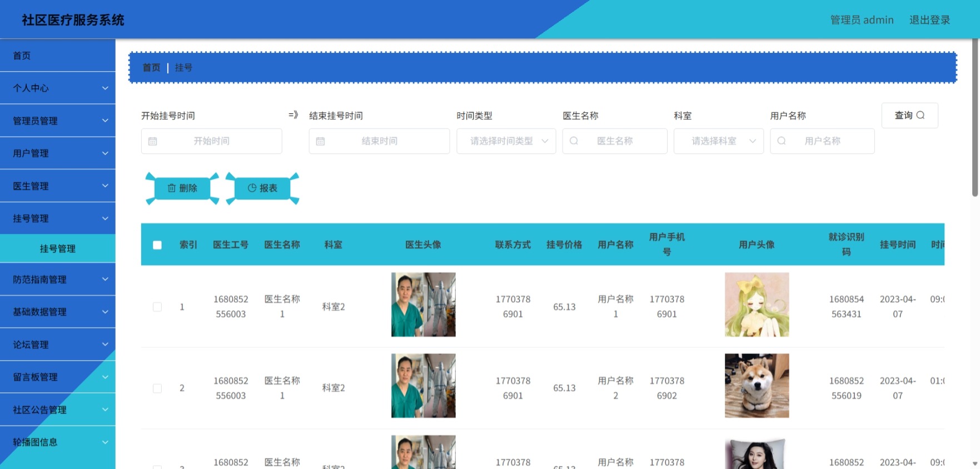Click the 社区医疗服务系统 title

[73, 20]
